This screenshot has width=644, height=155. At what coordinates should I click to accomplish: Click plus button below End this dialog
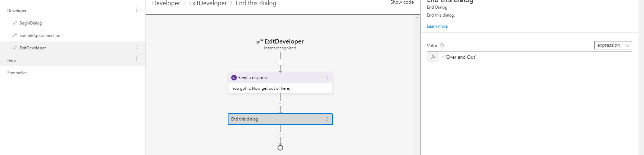click(280, 135)
